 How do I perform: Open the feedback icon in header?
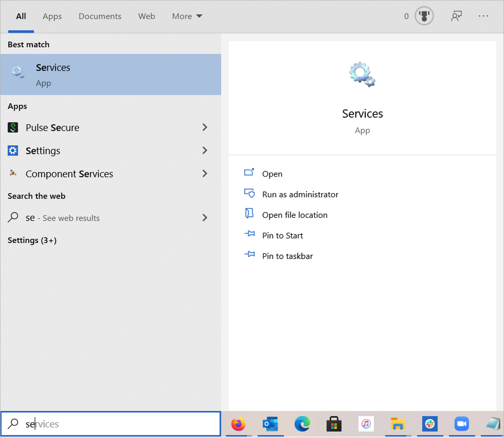(x=456, y=17)
